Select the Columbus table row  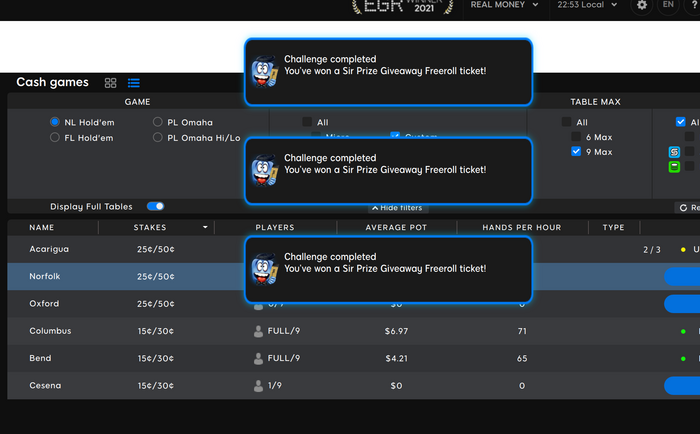pos(354,331)
